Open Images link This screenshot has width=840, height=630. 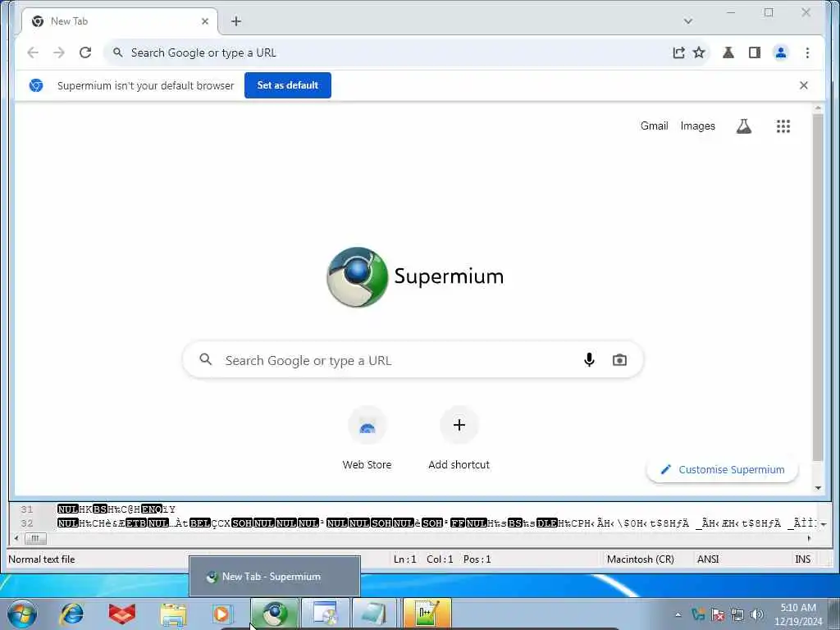[697, 126]
